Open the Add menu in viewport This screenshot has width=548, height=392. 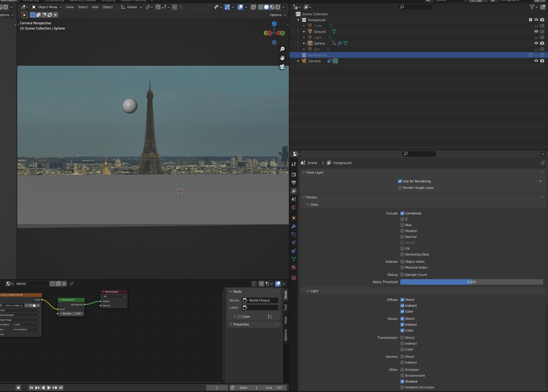[95, 7]
